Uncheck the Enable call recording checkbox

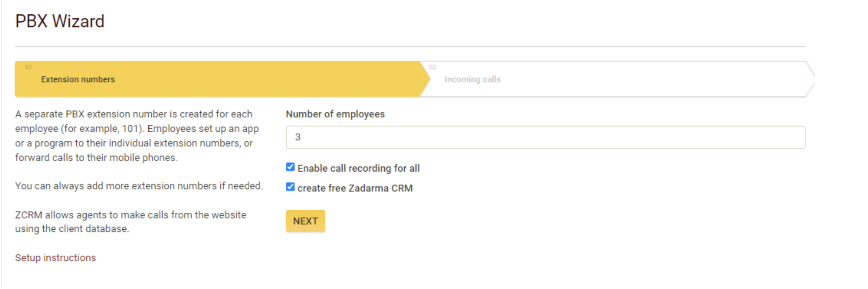(x=290, y=167)
